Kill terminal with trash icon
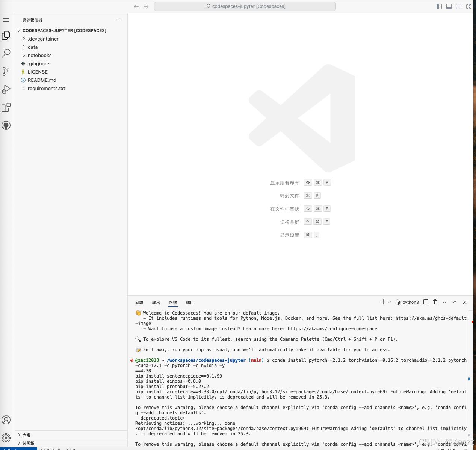The image size is (476, 450). pos(435,302)
